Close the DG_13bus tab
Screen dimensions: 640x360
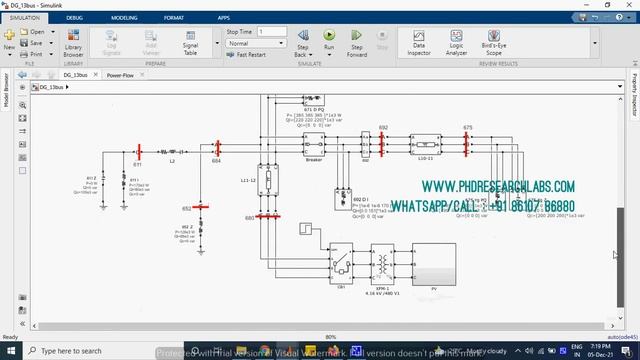pos(96,75)
